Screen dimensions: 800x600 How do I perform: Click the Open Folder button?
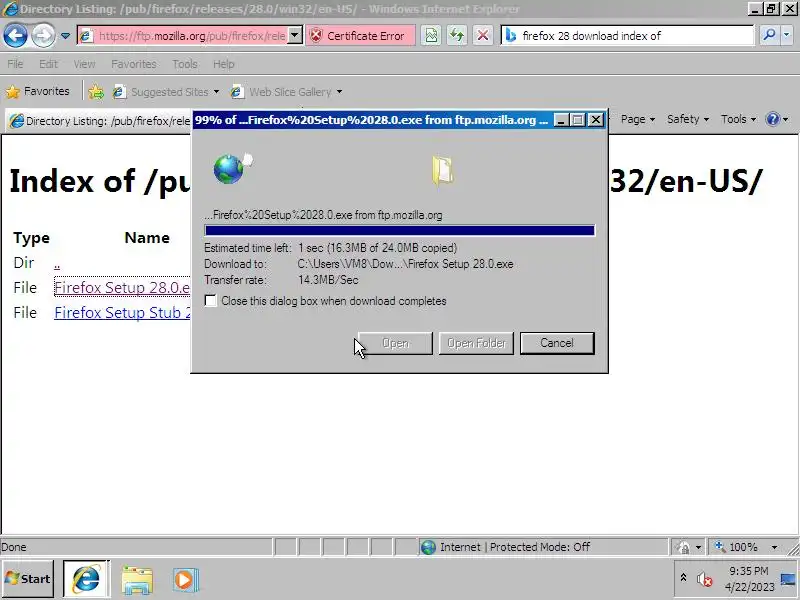click(x=476, y=343)
